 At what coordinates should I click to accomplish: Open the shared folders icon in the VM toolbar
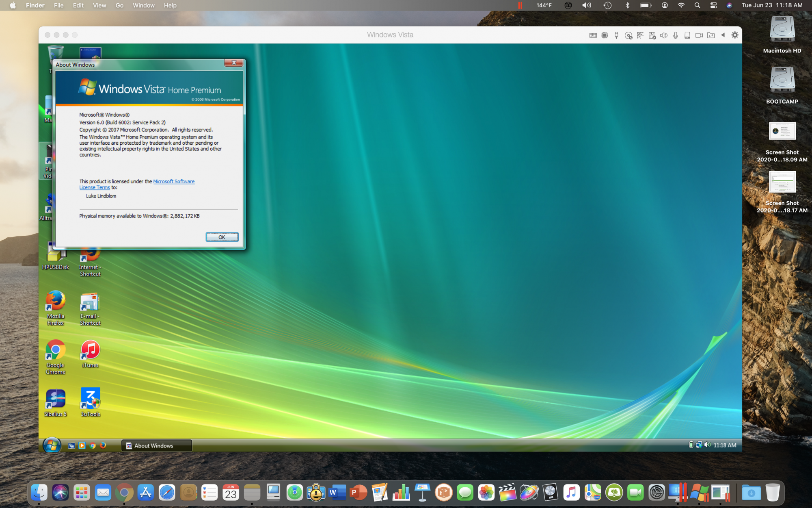point(711,35)
